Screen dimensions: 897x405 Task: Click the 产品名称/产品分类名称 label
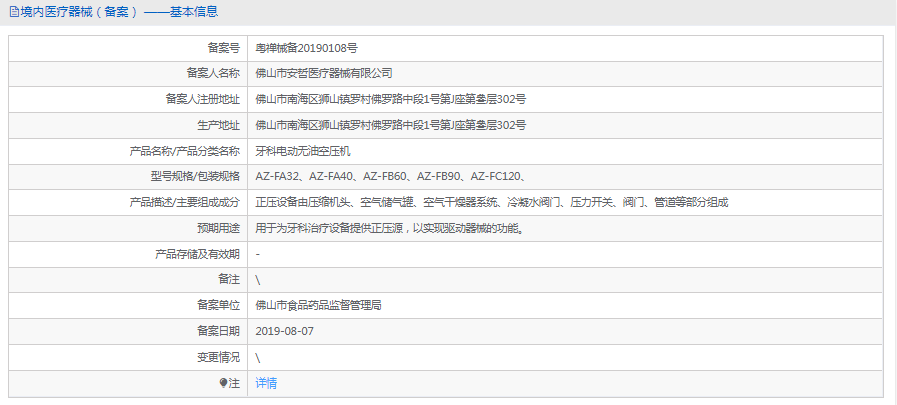[x=185, y=151]
